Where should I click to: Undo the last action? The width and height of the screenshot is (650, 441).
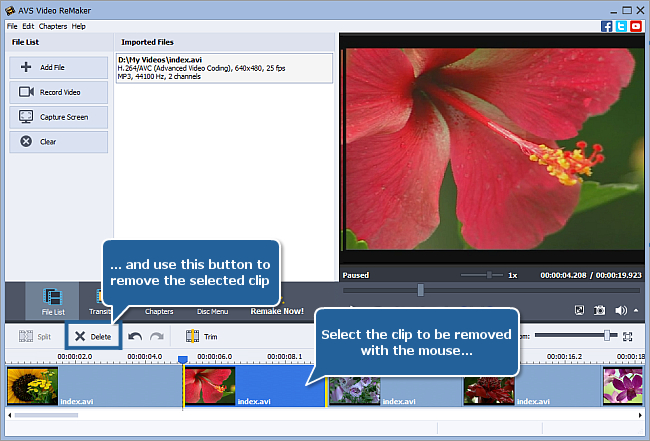coord(135,336)
